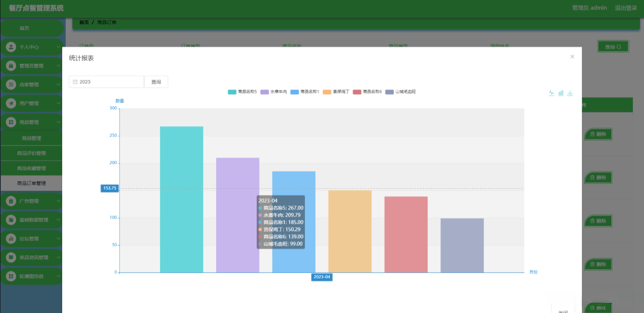This screenshot has height=313, width=644.
Task: Click the 管理员管理 sidebar icon
Action: pos(11,65)
